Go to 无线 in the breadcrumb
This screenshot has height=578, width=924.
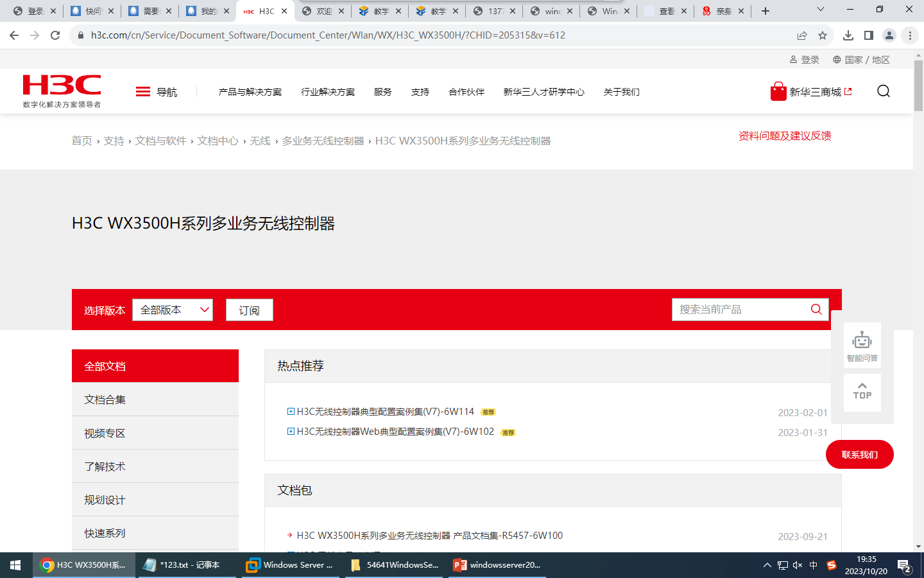[x=261, y=141]
